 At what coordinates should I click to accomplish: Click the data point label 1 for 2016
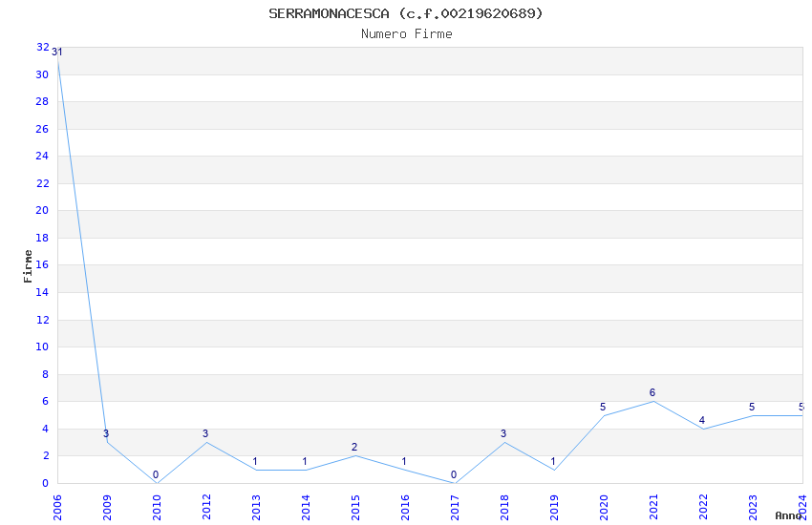[x=404, y=461]
